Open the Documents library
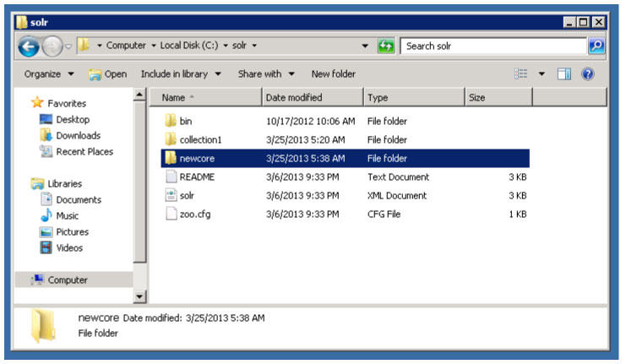The image size is (626, 364). pyautogui.click(x=79, y=200)
